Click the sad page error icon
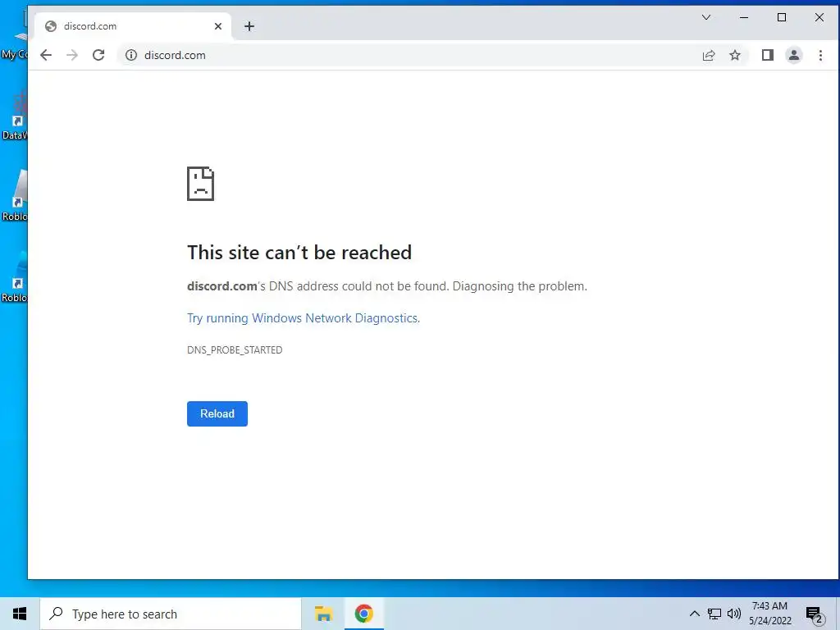Viewport: 840px width, 630px height. pos(200,184)
